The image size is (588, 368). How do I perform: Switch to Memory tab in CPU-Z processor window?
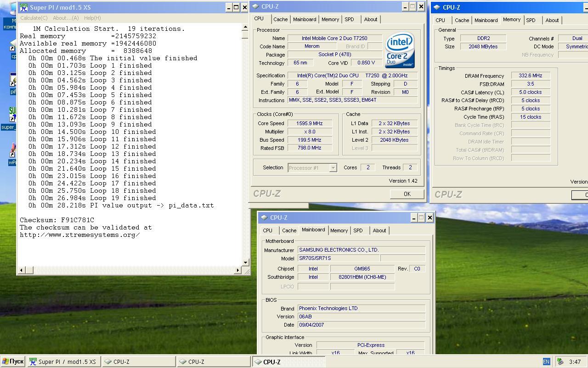(330, 19)
